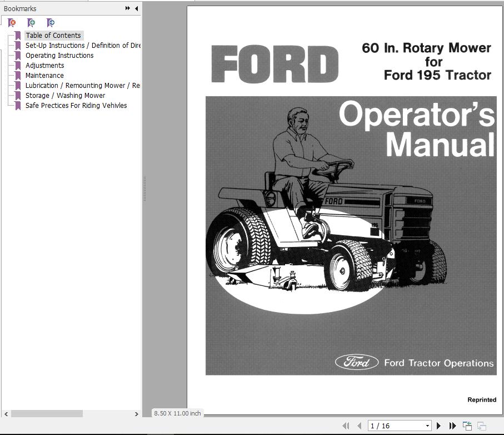Open Safe Prectices For Riding Vehivles bookmark
The width and height of the screenshot is (504, 435).
76,105
